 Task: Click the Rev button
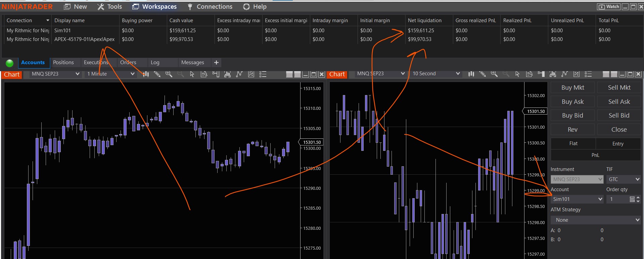point(573,130)
